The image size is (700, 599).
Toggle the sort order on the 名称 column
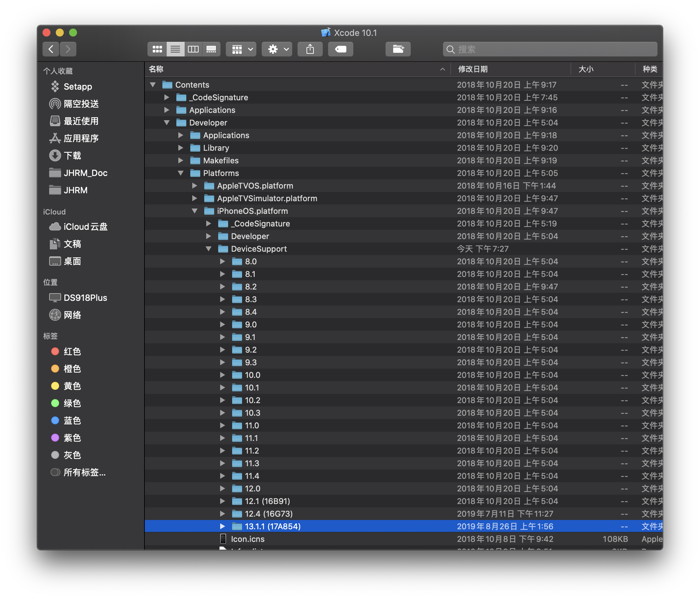pos(156,69)
